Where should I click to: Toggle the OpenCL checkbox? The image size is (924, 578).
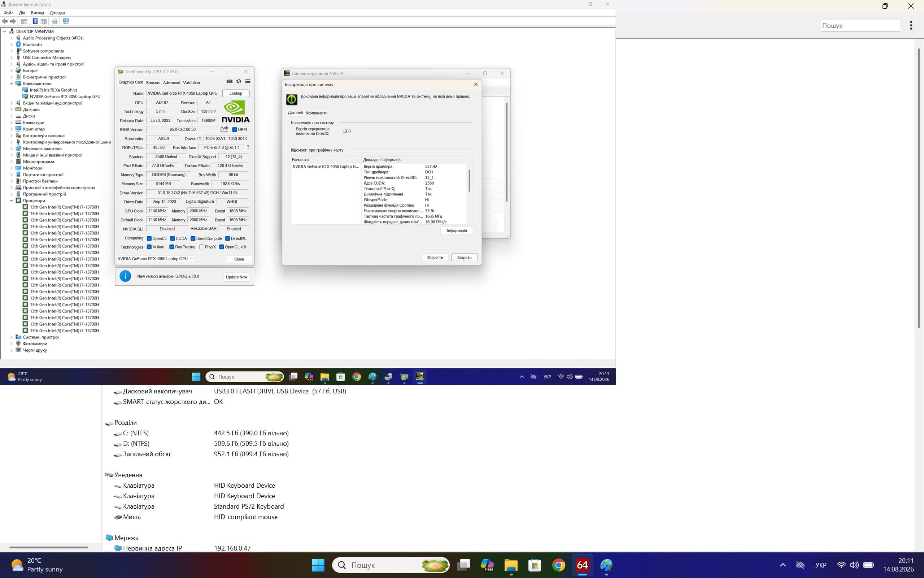tap(149, 238)
